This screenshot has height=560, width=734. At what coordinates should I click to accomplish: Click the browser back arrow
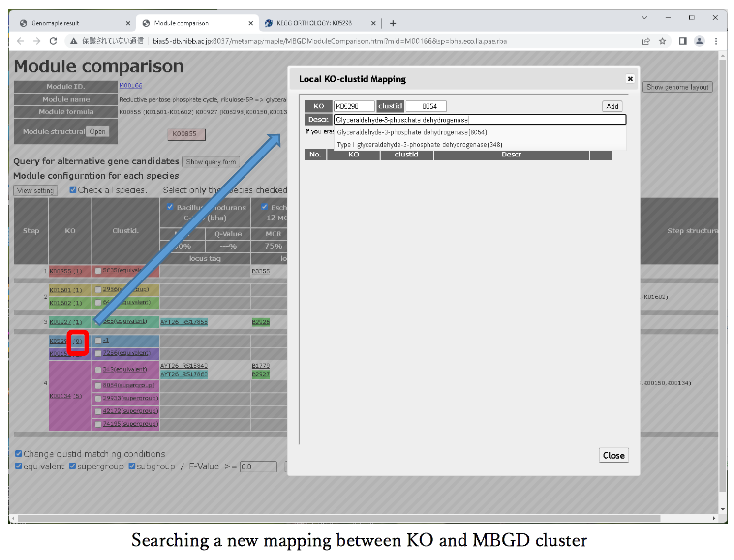(20, 41)
